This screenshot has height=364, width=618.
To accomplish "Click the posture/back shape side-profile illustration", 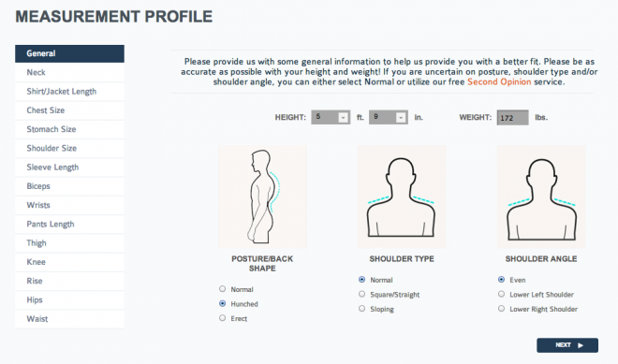I will 262,197.
